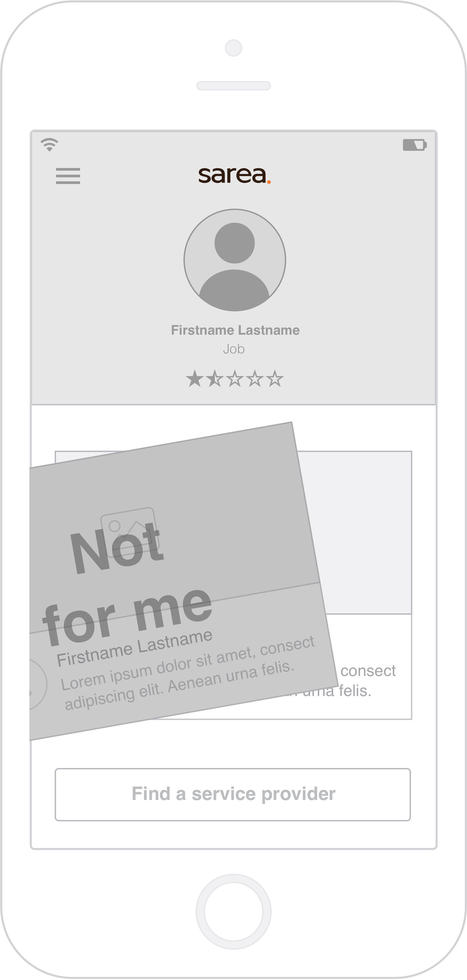Screen dimensions: 467x980
Task: Select the fourth rating star
Action: point(255,378)
